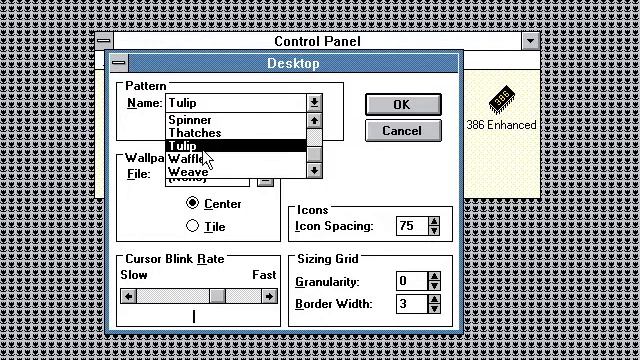Open the Pattern Name dropdown arrow

tap(314, 103)
